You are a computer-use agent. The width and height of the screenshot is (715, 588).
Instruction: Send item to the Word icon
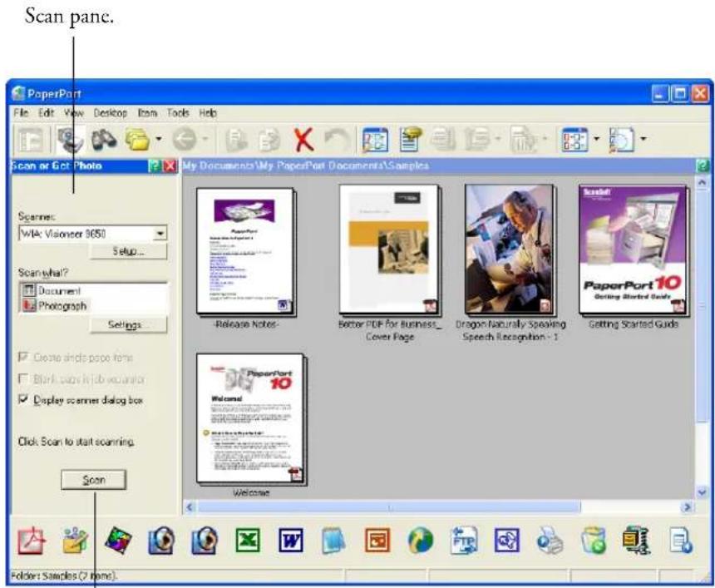pos(291,541)
